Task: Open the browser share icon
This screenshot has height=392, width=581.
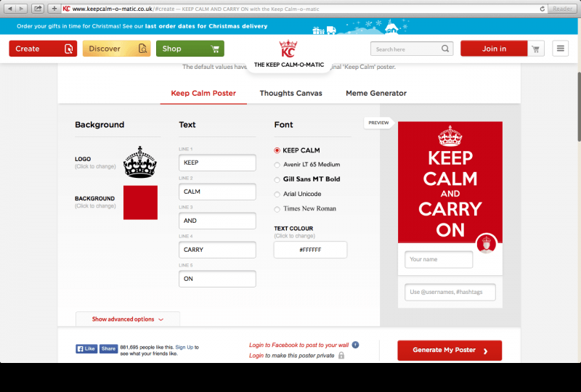Action: pos(38,9)
